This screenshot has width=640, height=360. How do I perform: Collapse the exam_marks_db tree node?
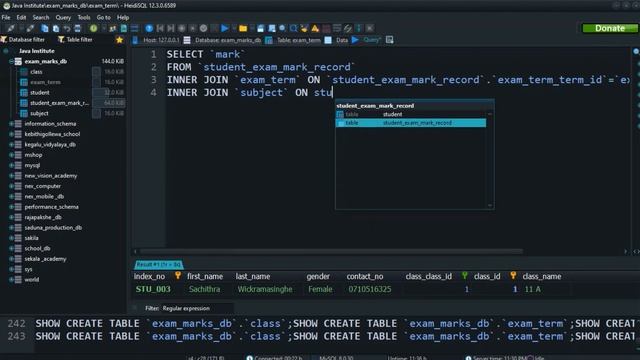(11, 61)
